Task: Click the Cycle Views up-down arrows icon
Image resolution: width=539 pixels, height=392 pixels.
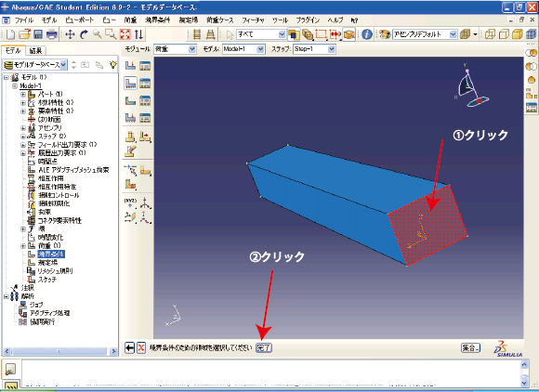Action: 138,34
